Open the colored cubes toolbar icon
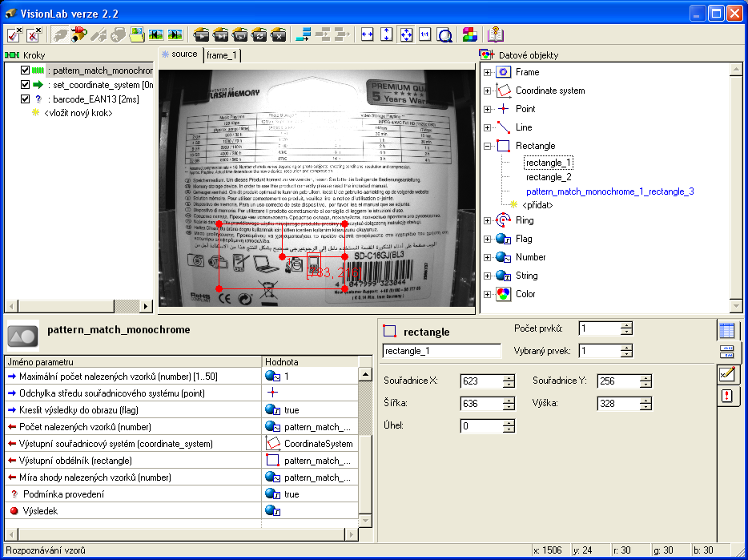 click(470, 35)
